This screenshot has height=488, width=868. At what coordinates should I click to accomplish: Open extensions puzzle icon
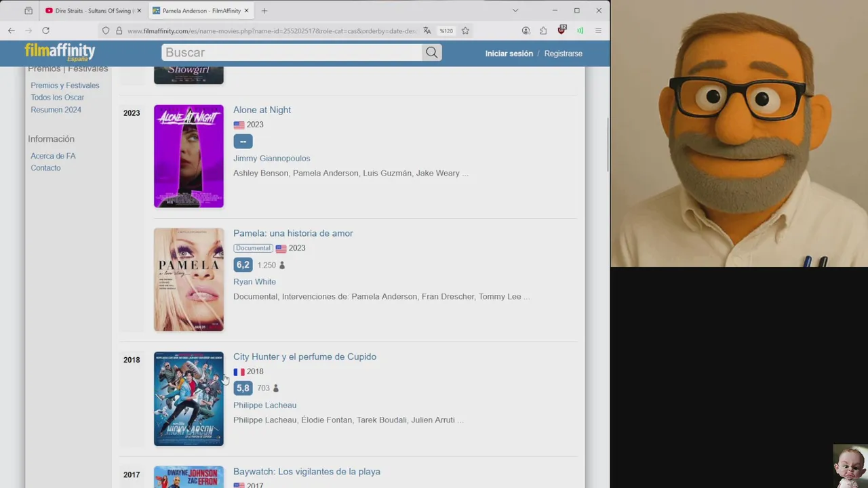click(x=543, y=30)
